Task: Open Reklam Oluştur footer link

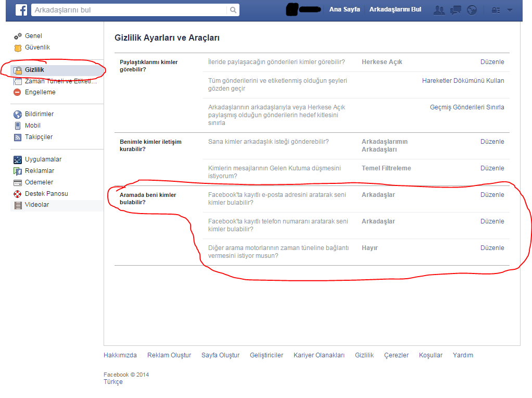Action: 169,355
